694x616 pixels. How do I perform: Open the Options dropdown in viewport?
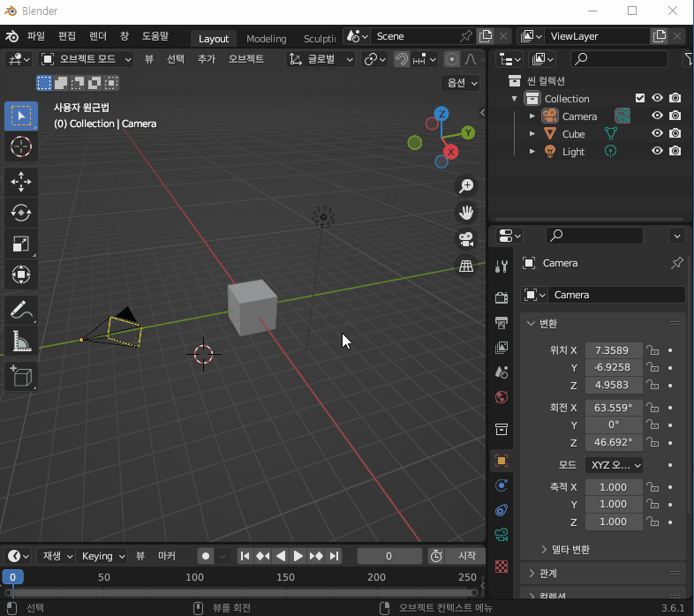click(461, 83)
